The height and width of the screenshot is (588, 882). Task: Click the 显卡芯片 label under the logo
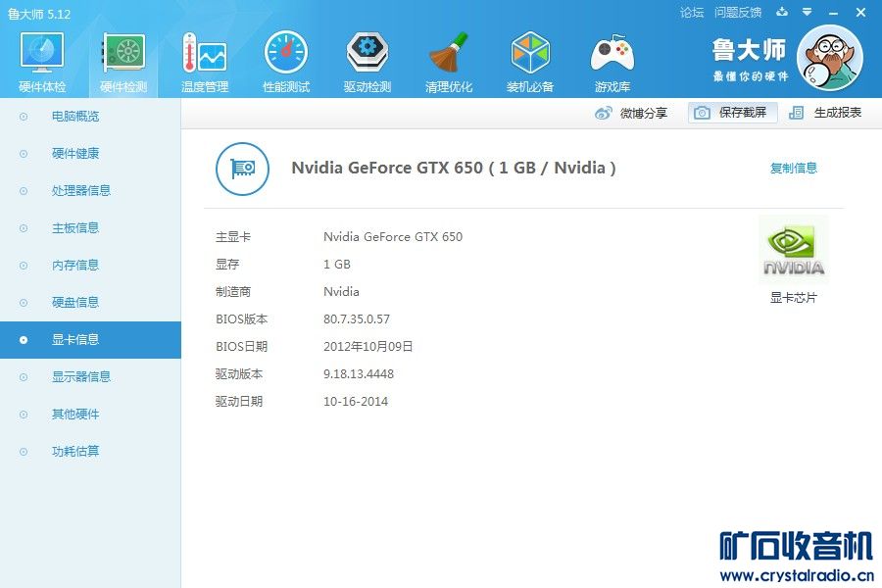(x=793, y=298)
